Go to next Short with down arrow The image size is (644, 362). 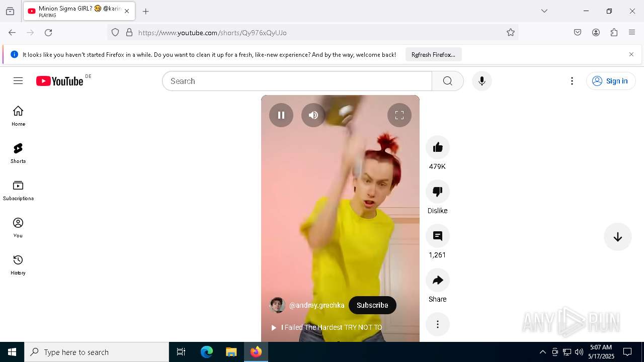[x=618, y=237]
